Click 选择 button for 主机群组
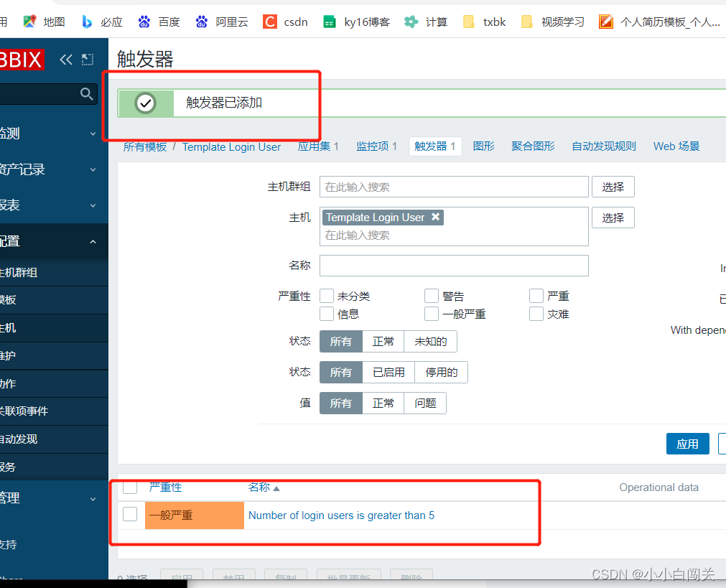726x588 pixels. coord(613,187)
